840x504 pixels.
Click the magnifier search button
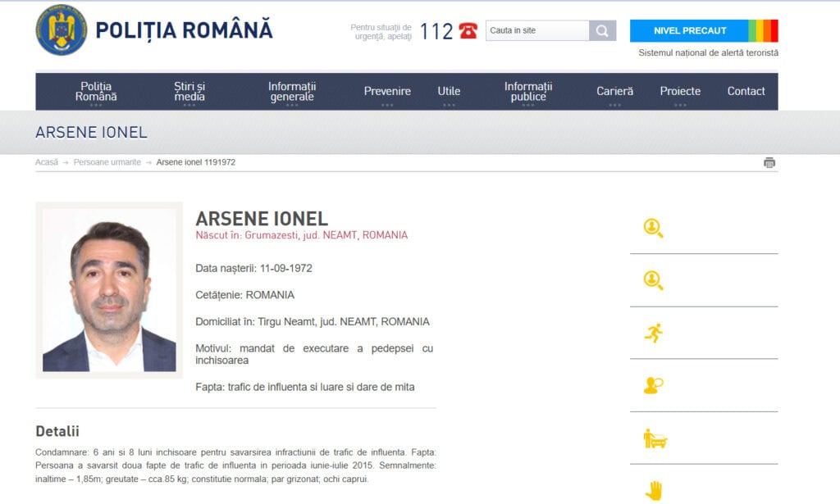coord(602,30)
